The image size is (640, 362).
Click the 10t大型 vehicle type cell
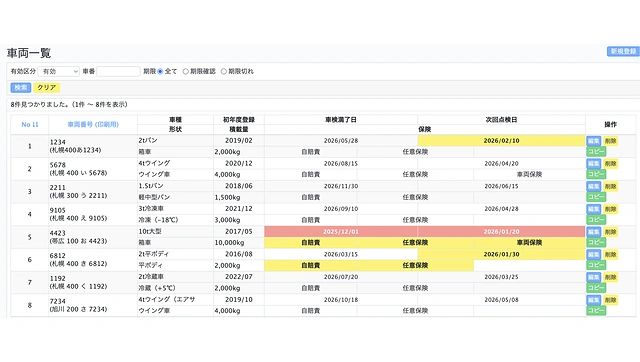pyautogui.click(x=176, y=231)
